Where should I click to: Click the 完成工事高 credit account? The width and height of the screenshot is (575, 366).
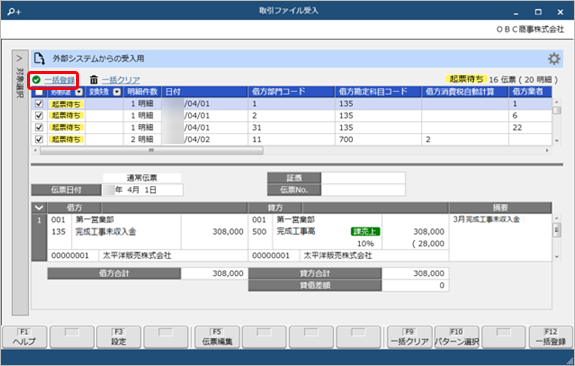296,231
